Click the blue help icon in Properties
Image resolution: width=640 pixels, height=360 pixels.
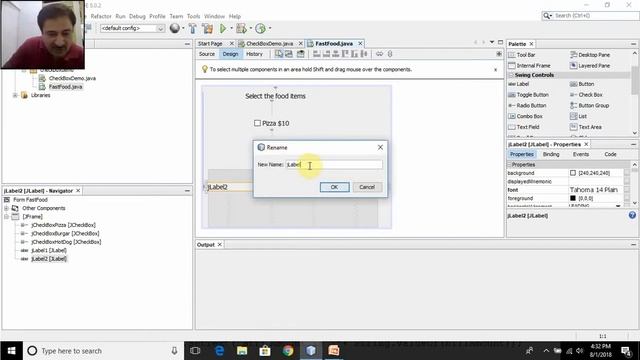632,215
